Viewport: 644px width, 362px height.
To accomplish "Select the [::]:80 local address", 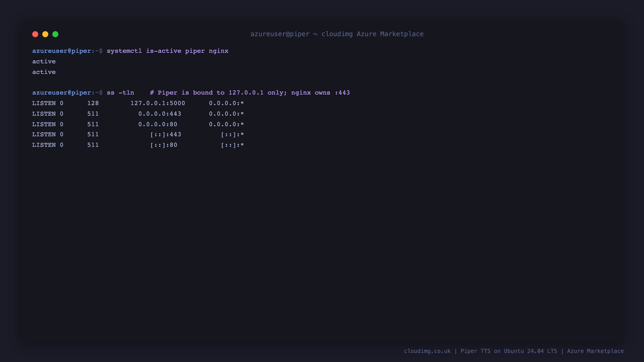I will click(x=164, y=145).
